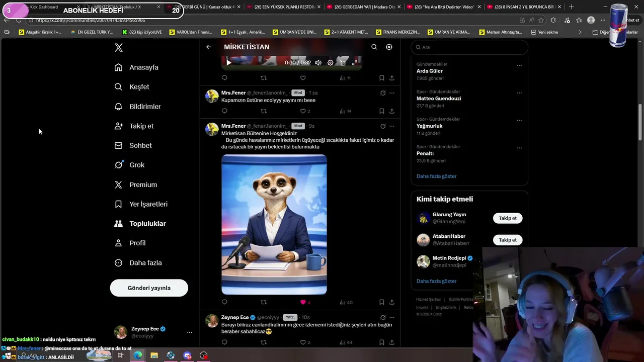Share the top video post
The height and width of the screenshot is (362, 644).
pyautogui.click(x=392, y=78)
